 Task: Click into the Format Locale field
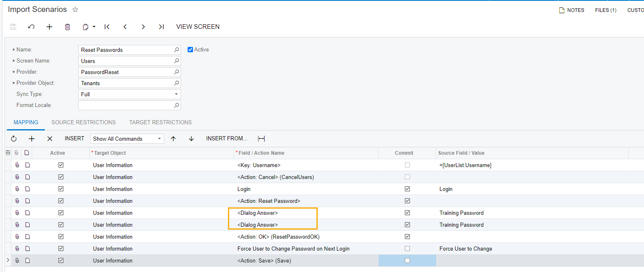(126, 105)
